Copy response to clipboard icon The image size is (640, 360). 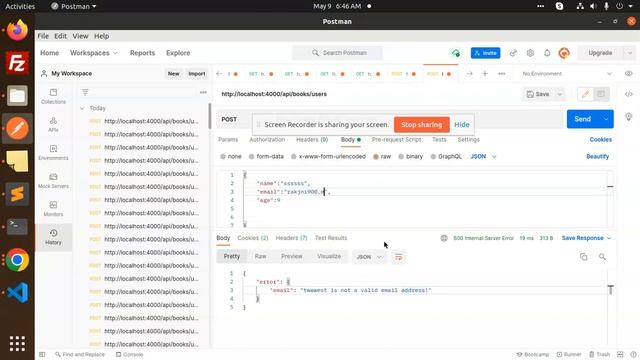[584, 257]
